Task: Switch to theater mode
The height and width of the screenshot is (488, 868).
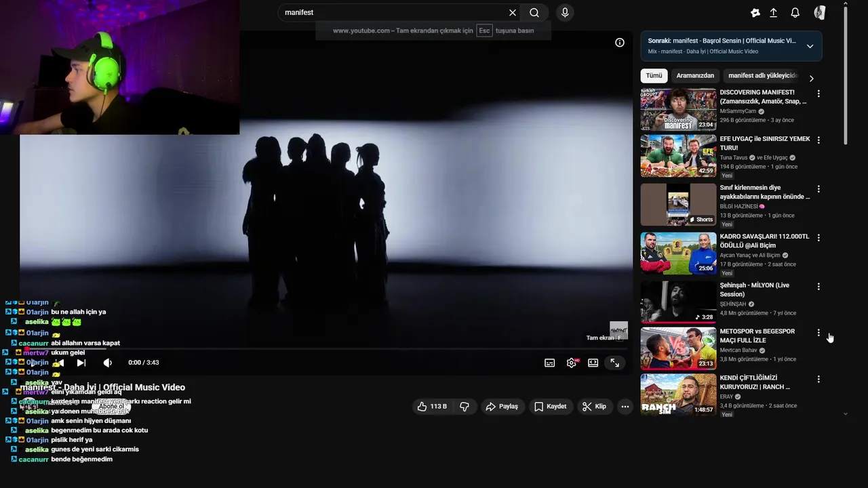Action: point(593,363)
